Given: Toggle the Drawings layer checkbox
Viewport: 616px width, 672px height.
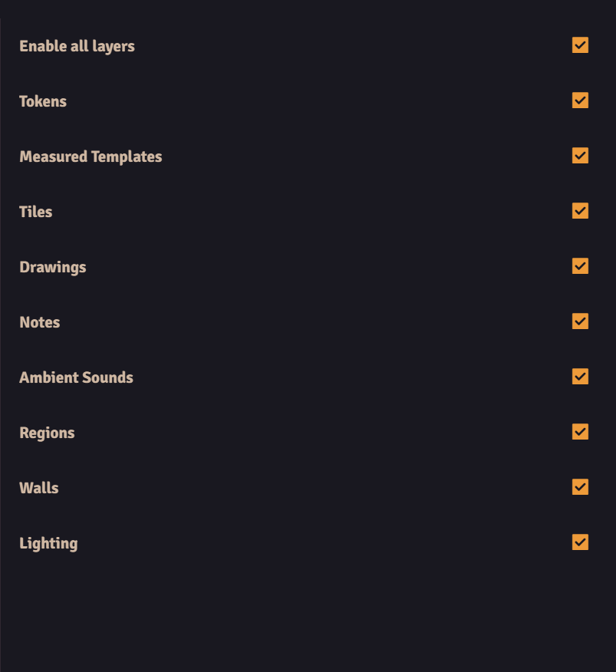Looking at the screenshot, I should pyautogui.click(x=580, y=266).
